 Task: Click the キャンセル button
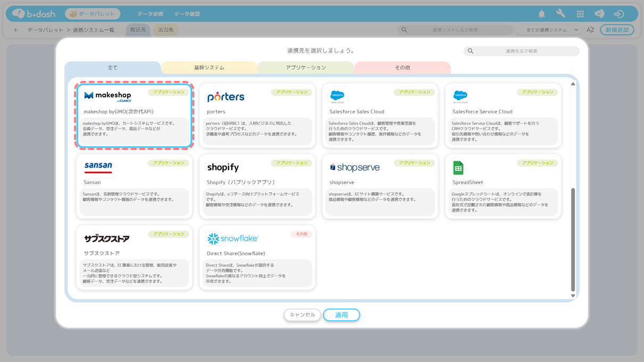(302, 315)
